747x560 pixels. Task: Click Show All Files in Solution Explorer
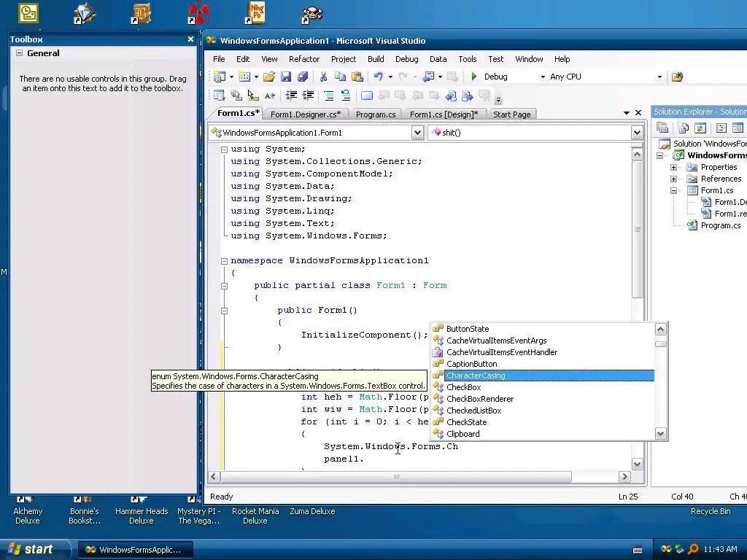point(683,128)
